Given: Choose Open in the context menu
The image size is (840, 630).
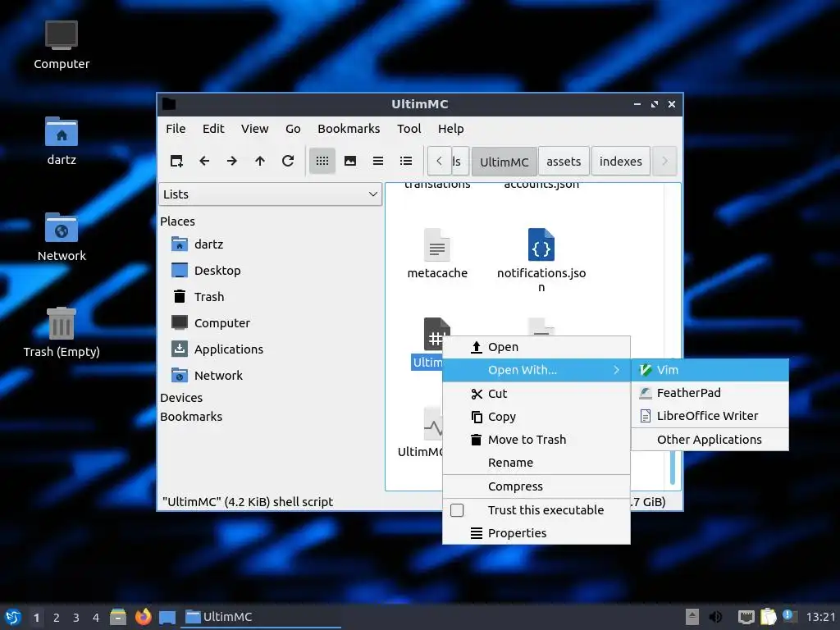Looking at the screenshot, I should (536, 347).
